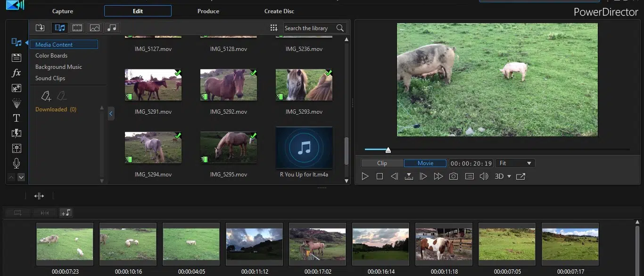This screenshot has height=276, width=644.
Task: Click the library grid view icon
Action: click(x=274, y=28)
